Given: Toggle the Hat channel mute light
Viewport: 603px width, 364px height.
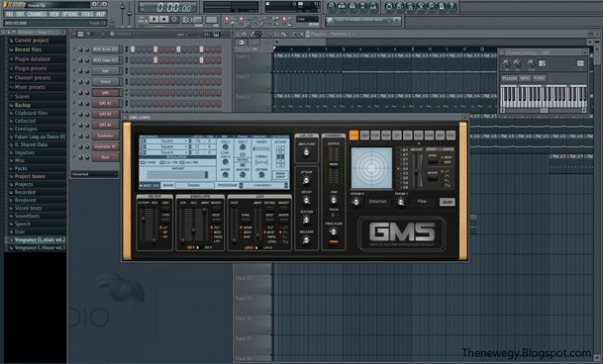Looking at the screenshot, I should pos(75,71).
